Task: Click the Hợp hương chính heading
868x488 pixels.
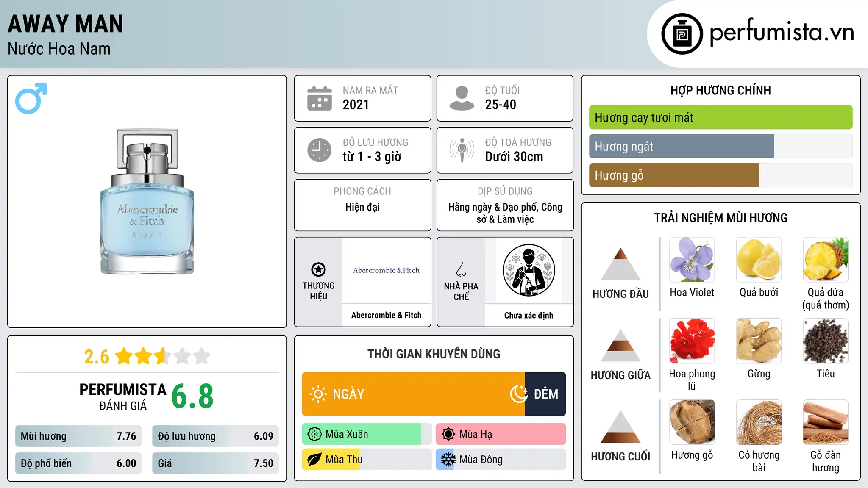Action: tap(721, 90)
